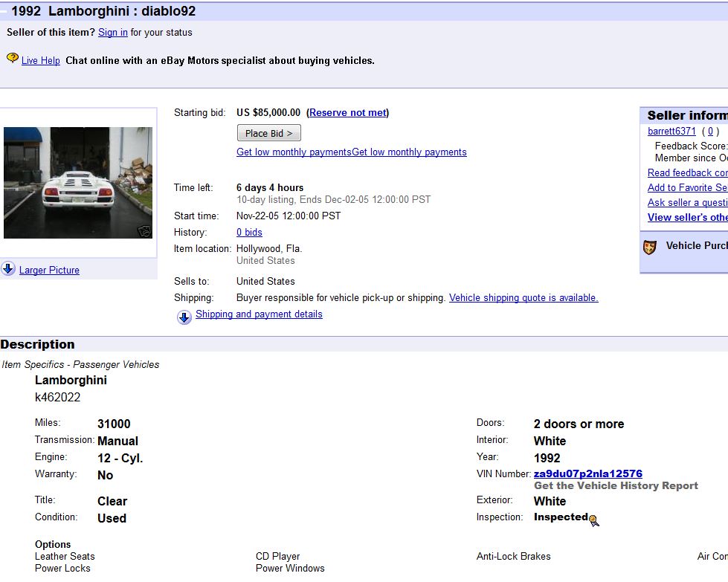Open the Sign in link
Screen dimensions: 728x582
[x=113, y=33]
